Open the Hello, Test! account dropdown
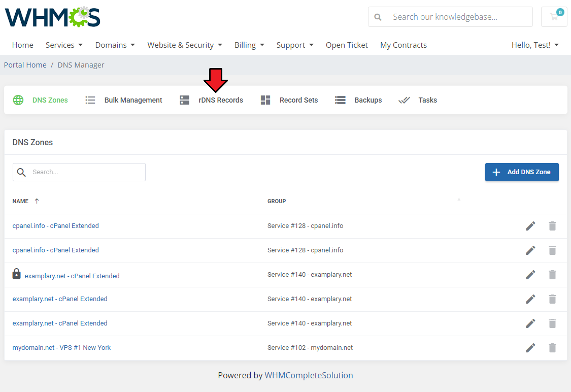Screen dimensions: 571x392 click(x=535, y=45)
